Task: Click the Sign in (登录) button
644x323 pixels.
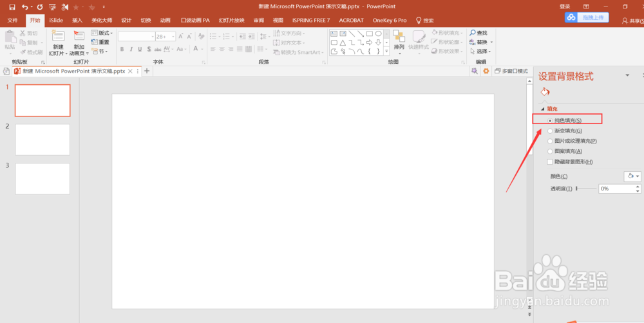Action: (x=565, y=6)
